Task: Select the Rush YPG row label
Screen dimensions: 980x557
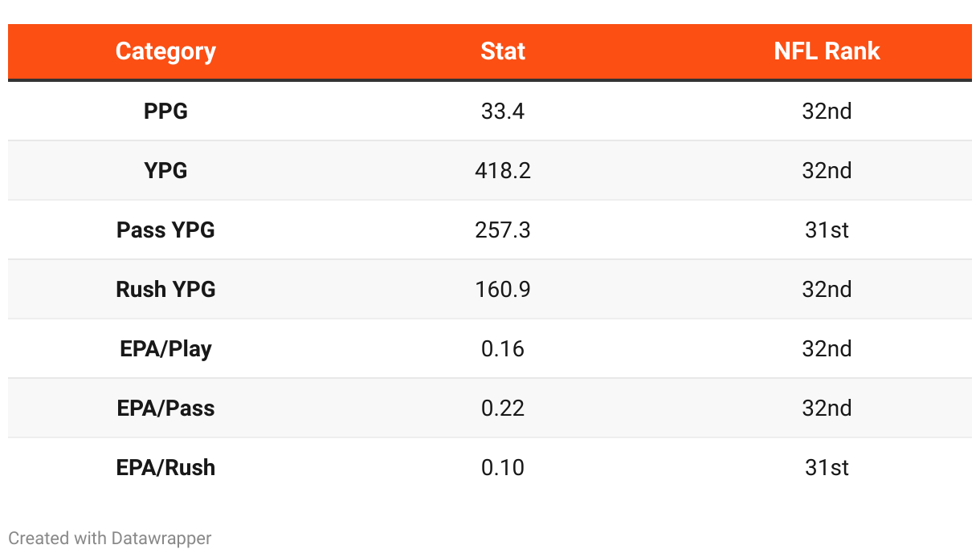Action: point(165,289)
